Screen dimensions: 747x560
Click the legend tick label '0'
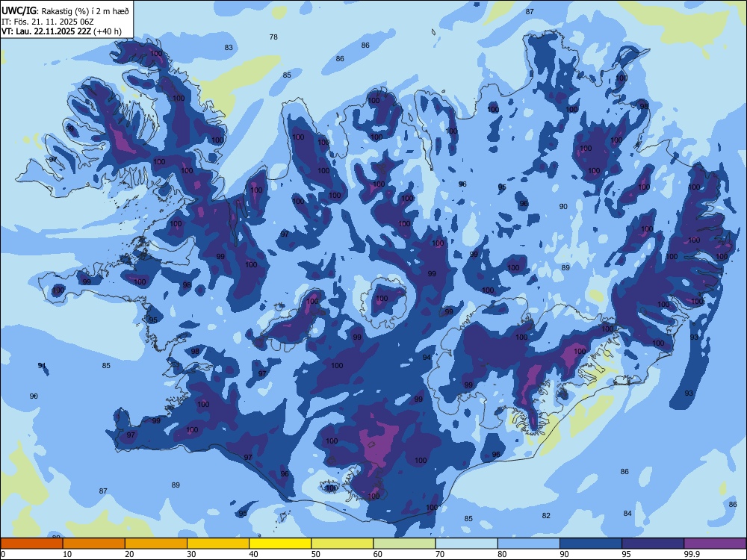coord(3,554)
